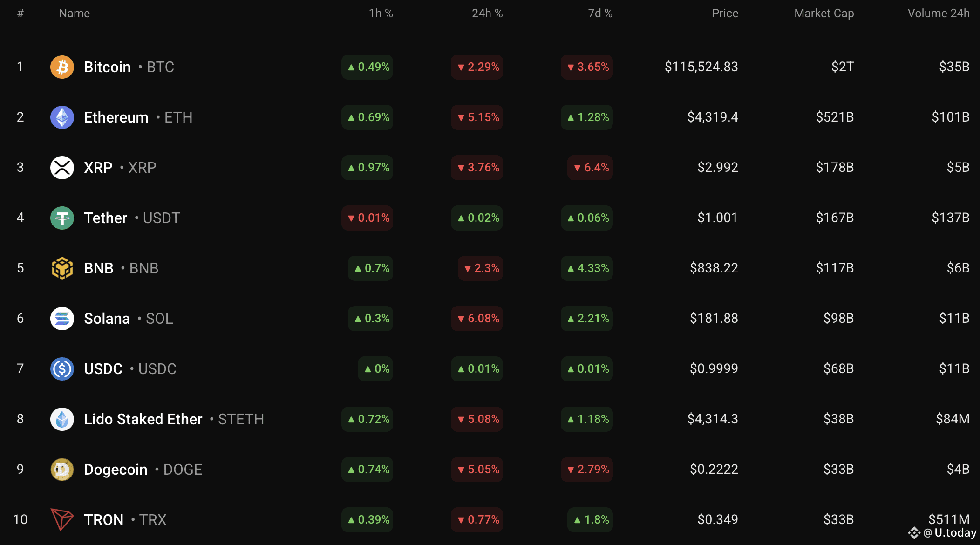The image size is (980, 545).
Task: Select the blue USDC logo
Action: click(x=62, y=369)
